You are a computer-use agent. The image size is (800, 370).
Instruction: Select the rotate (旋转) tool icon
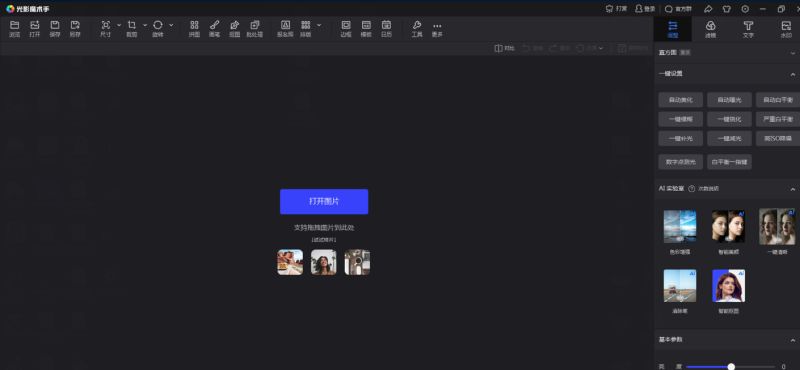[x=158, y=29]
